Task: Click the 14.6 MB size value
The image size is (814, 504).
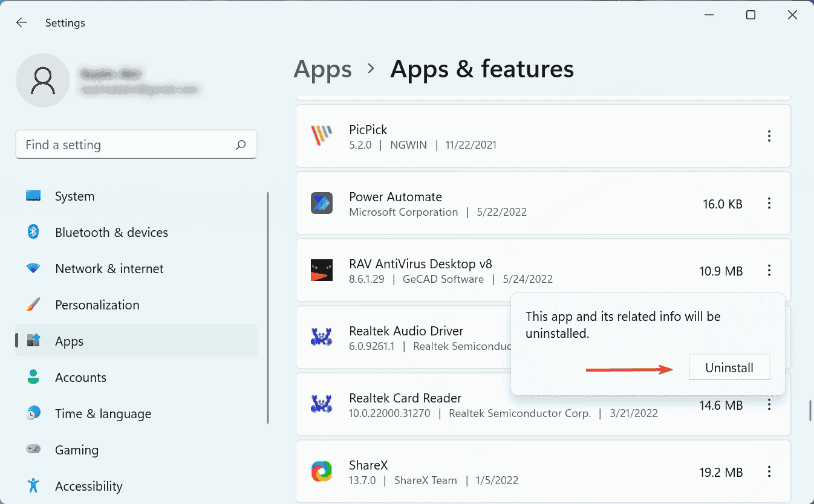Action: point(721,405)
